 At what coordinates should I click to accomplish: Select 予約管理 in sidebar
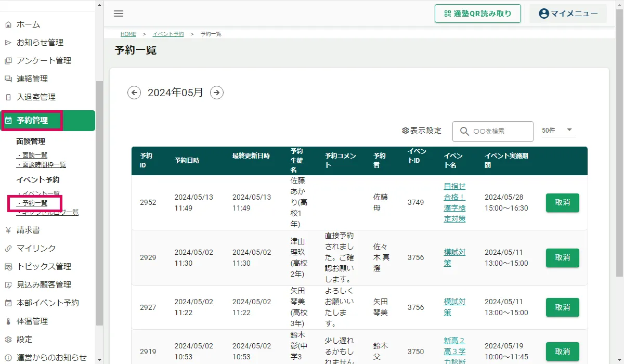(x=48, y=121)
